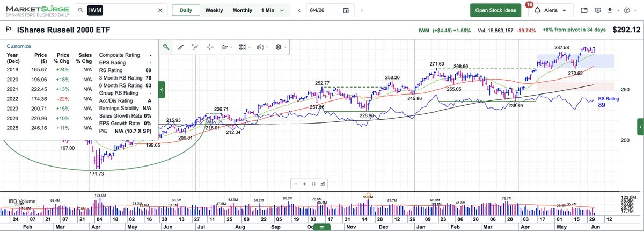Collapse the data panel with green arrow

tap(162, 89)
